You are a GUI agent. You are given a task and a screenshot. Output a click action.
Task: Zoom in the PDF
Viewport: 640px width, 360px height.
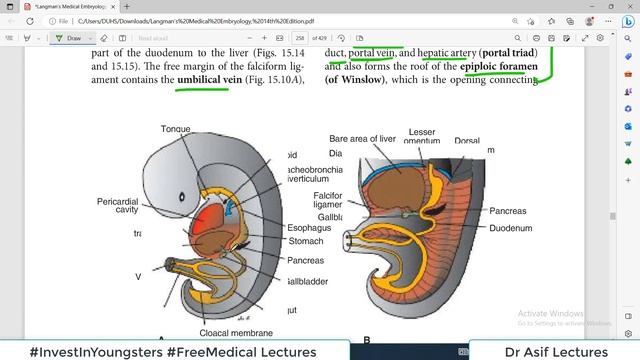(264, 38)
